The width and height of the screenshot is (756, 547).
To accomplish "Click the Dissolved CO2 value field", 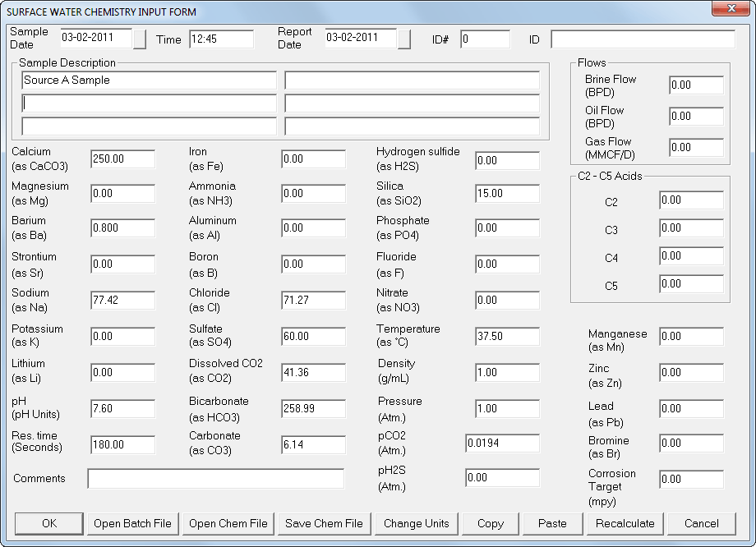I will tap(313, 373).
